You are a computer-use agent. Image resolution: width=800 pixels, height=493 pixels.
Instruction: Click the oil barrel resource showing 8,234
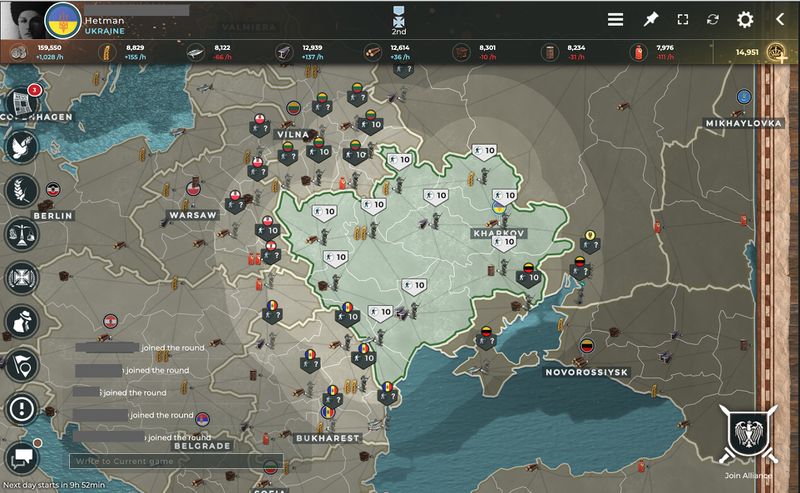click(x=565, y=52)
